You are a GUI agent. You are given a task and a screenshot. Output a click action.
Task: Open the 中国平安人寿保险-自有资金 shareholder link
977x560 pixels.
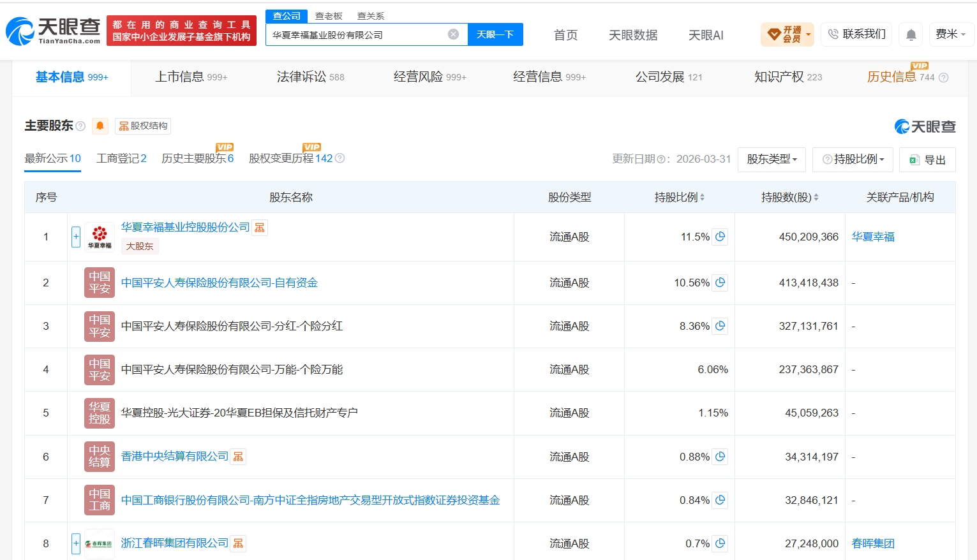click(219, 283)
